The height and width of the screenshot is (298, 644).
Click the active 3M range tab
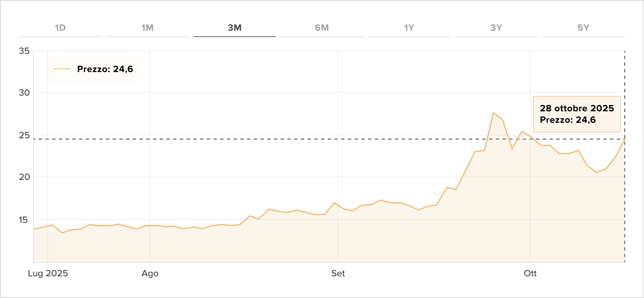tap(235, 28)
